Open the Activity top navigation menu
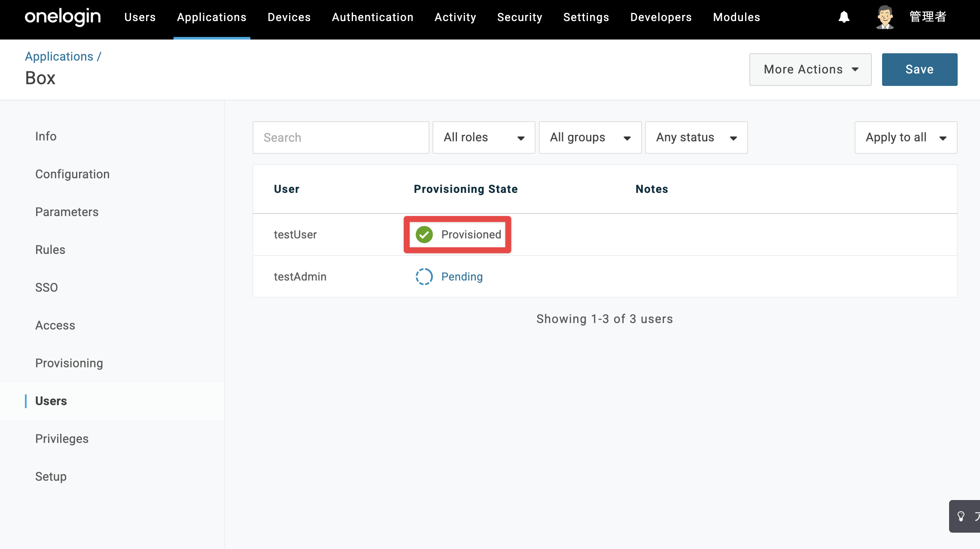This screenshot has width=980, height=549. point(455,17)
